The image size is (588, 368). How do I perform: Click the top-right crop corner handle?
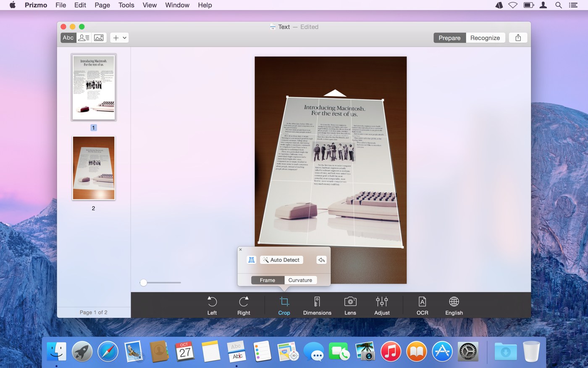383,100
